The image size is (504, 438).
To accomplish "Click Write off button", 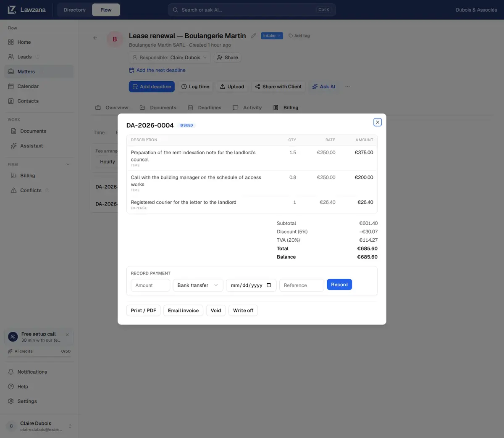I will (243, 310).
